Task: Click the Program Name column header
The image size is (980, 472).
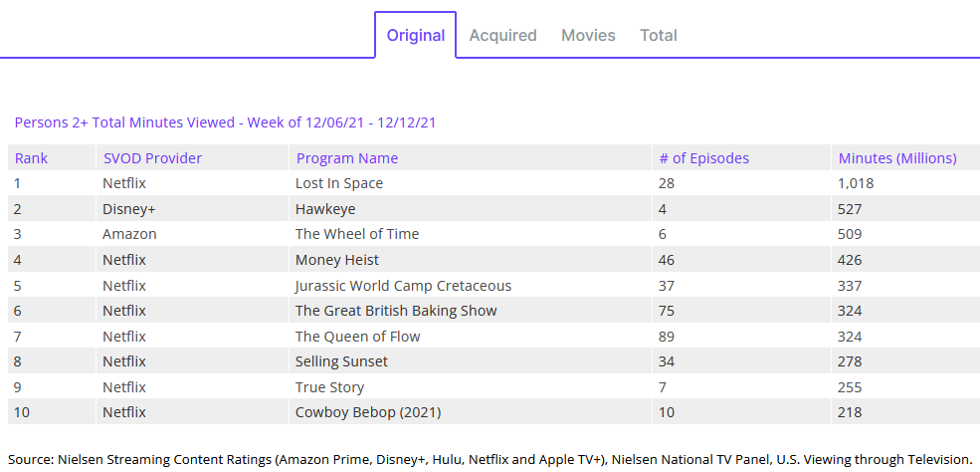Action: [346, 158]
